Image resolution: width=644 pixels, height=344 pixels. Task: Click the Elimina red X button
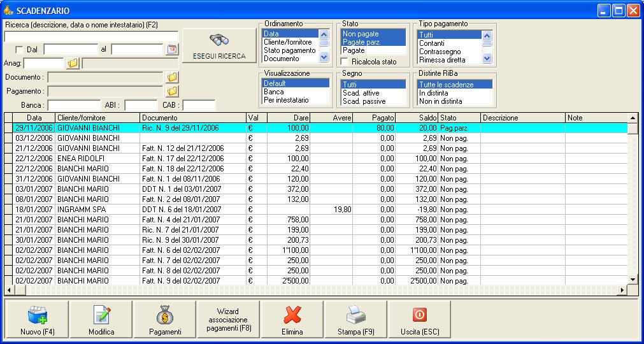(292, 319)
